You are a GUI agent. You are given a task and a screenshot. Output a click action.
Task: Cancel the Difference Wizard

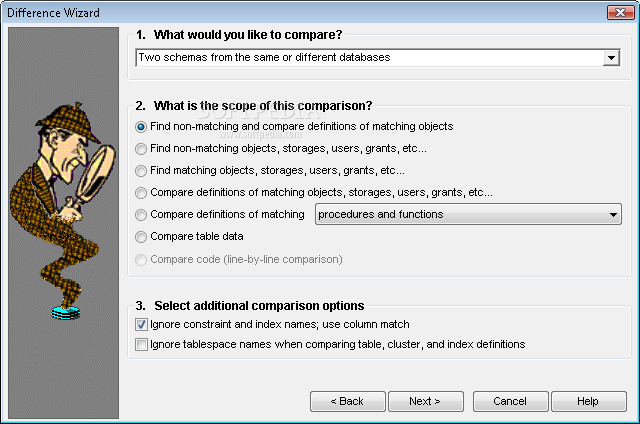(511, 402)
